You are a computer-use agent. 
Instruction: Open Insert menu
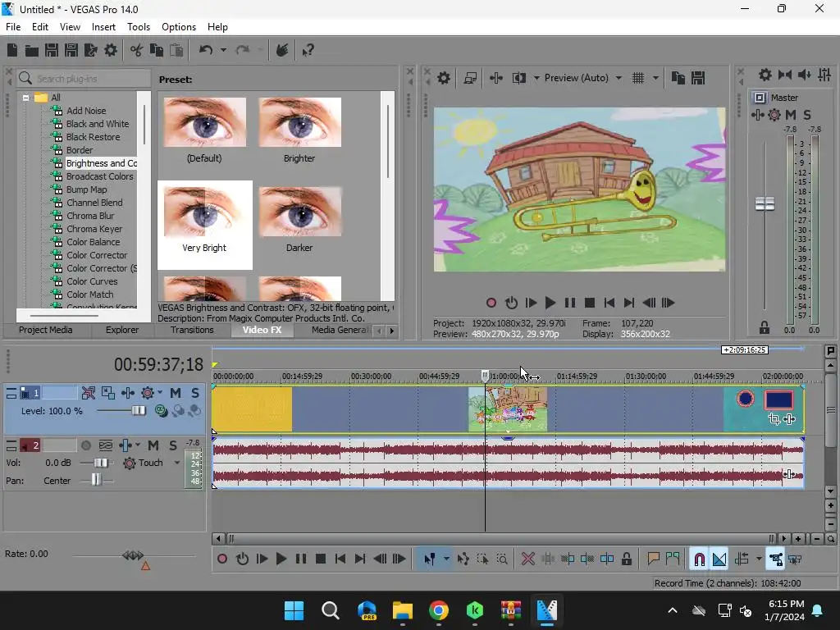pyautogui.click(x=103, y=27)
